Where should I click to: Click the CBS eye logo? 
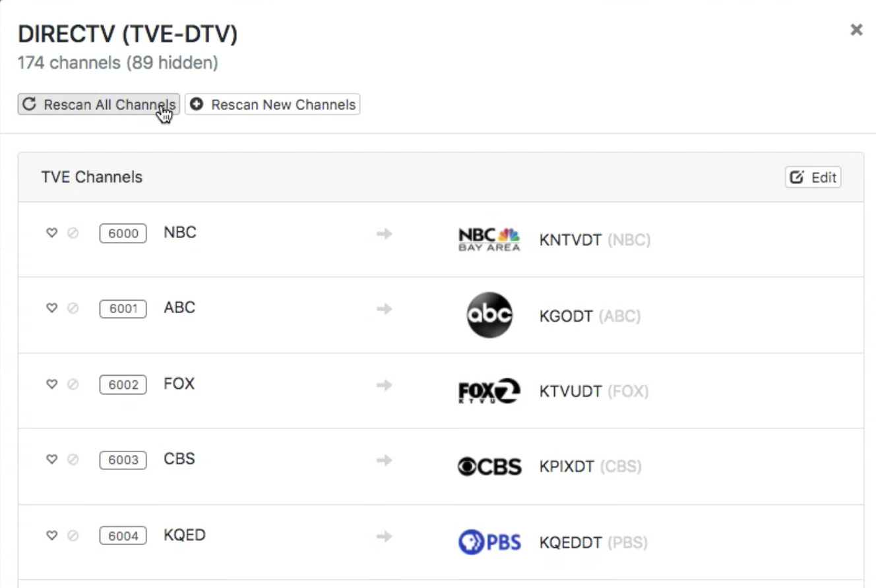pos(489,467)
